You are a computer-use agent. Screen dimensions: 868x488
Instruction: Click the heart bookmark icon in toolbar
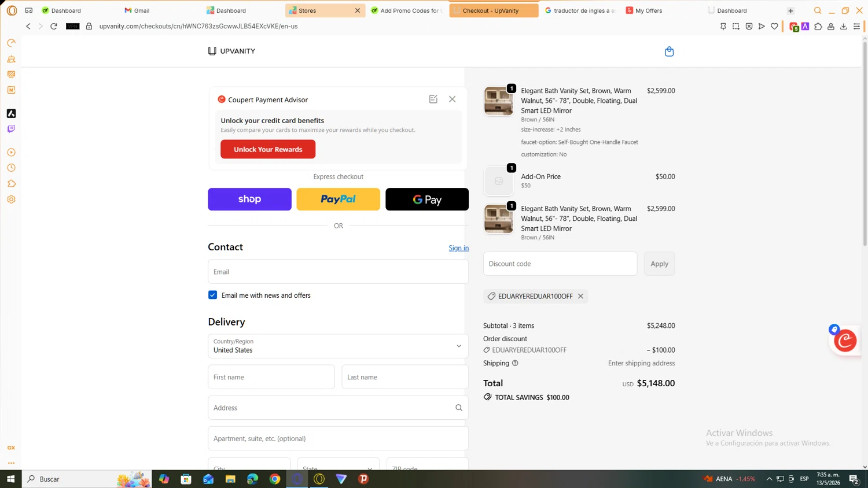click(x=774, y=26)
